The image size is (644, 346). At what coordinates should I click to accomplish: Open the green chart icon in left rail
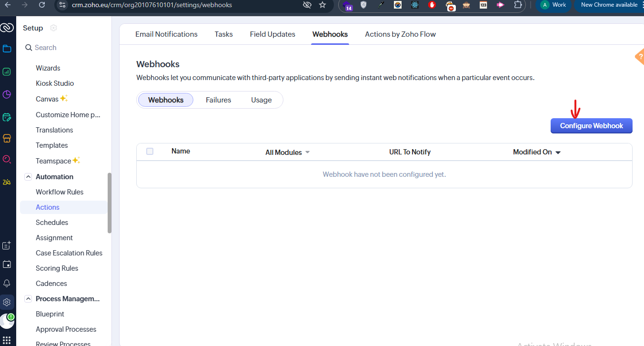click(7, 72)
